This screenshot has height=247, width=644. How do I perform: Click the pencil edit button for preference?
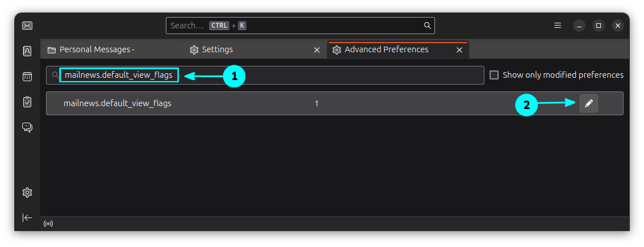(589, 103)
